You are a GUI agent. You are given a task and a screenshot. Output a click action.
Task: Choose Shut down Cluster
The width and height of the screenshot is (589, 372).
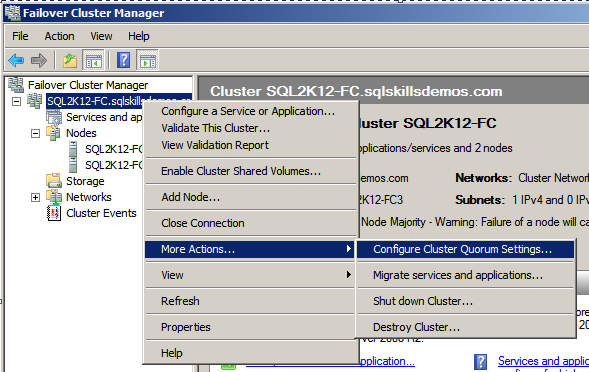(465, 301)
